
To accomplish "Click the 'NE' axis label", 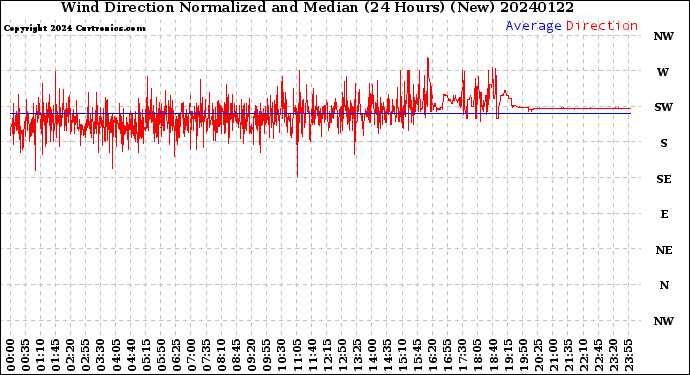I will 664,250.
